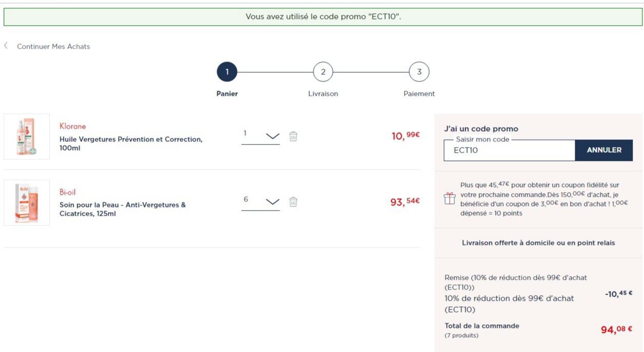Screen dimensions: 644x352
Task: Click the Continuer Mes Achats link
Action: [x=53, y=47]
